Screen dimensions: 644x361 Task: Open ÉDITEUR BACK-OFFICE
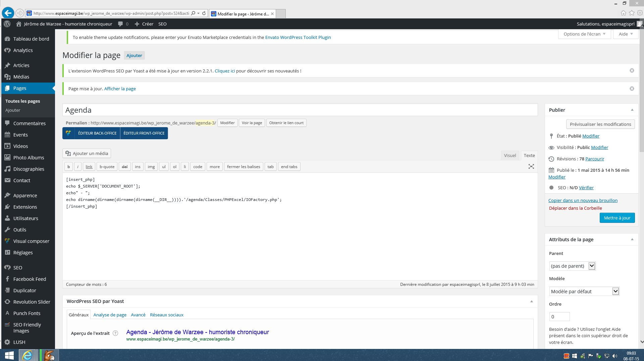97,133
